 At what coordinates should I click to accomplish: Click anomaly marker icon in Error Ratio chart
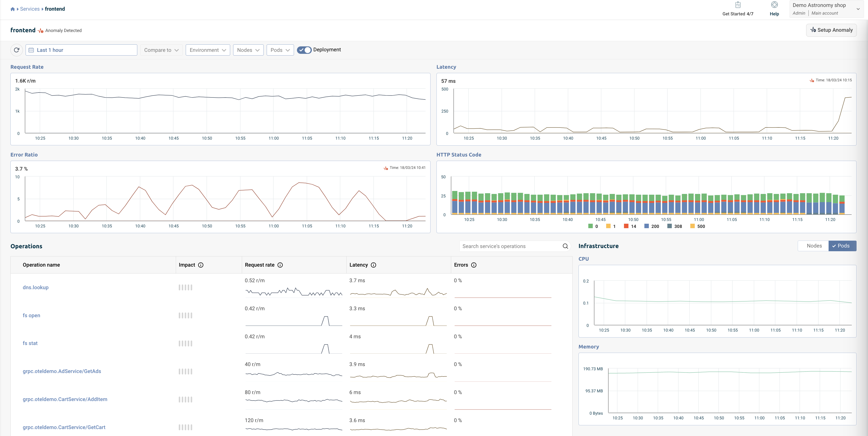[x=386, y=168]
